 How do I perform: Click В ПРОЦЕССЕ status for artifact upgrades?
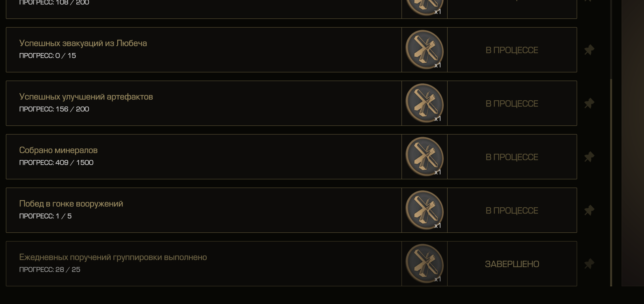512,104
